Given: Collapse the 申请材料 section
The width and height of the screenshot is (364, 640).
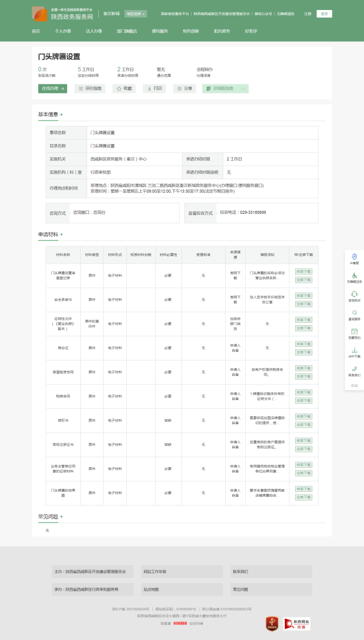Looking at the screenshot, I should click(x=62, y=234).
